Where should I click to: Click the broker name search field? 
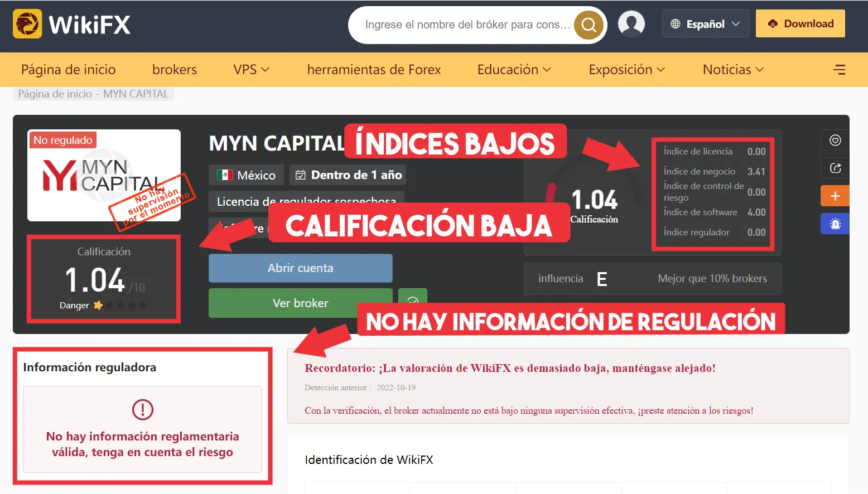(x=467, y=25)
